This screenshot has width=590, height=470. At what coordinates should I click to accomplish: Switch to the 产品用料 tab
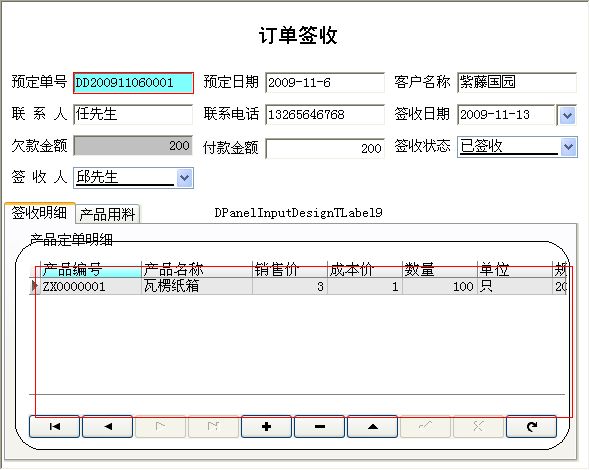click(108, 214)
